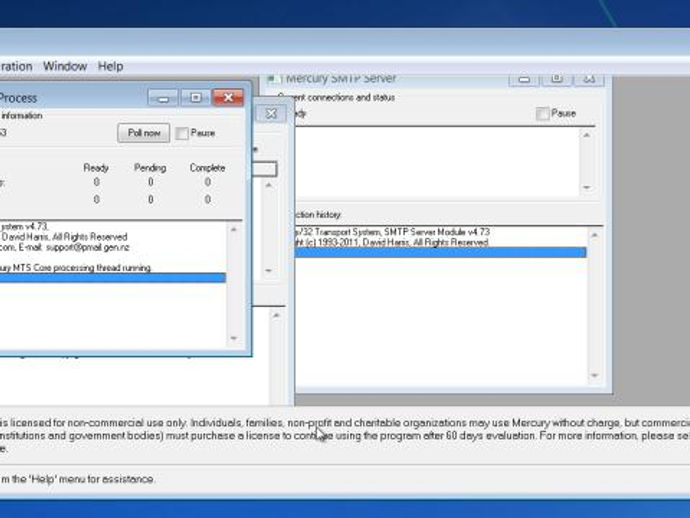This screenshot has height=518, width=690.
Task: Click the 'Connection history' label
Action: click(x=319, y=215)
